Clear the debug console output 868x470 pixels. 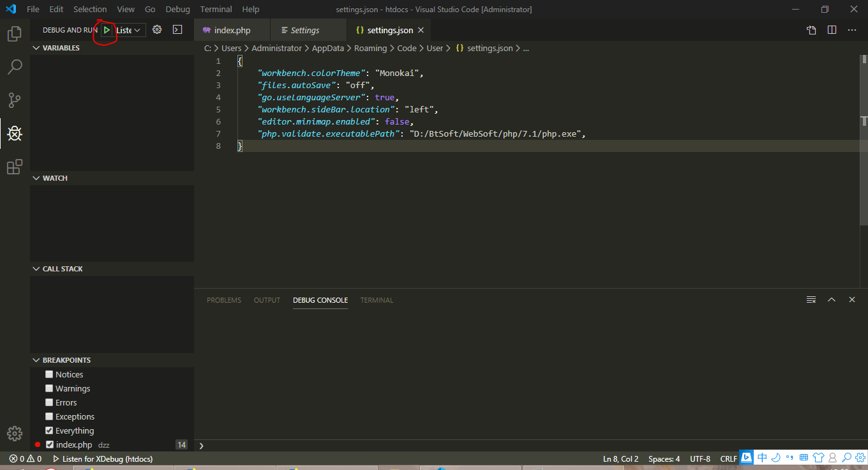click(x=811, y=300)
